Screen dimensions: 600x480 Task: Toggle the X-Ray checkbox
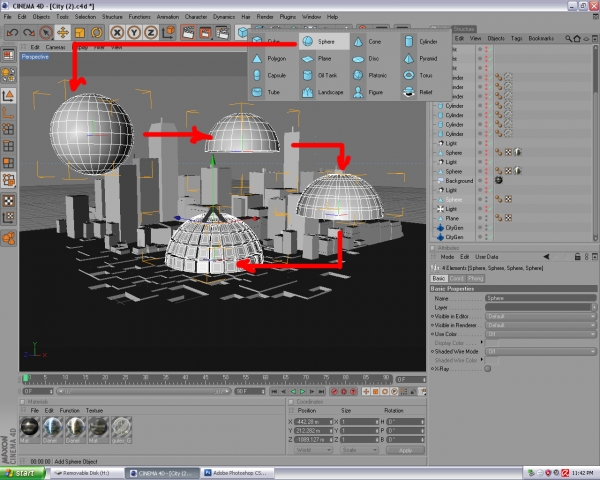click(488, 369)
